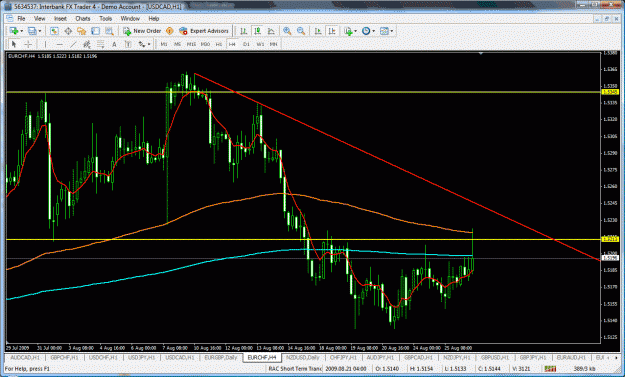
Task: Switch to the GBPCHF,H1 chart tab
Action: pos(64,358)
